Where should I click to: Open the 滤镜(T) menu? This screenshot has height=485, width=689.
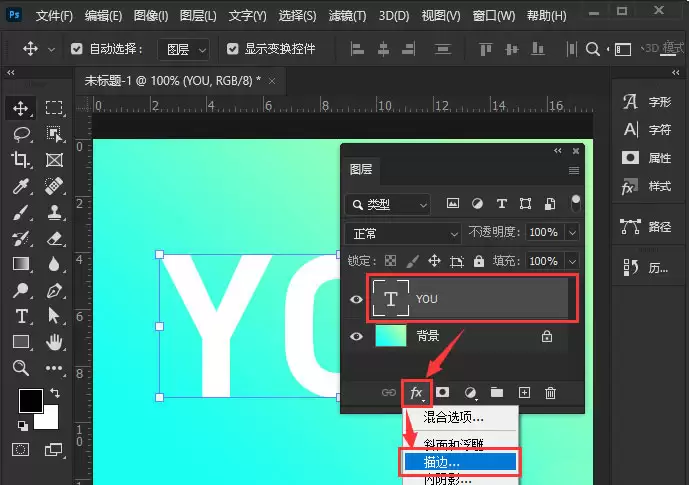(x=347, y=16)
